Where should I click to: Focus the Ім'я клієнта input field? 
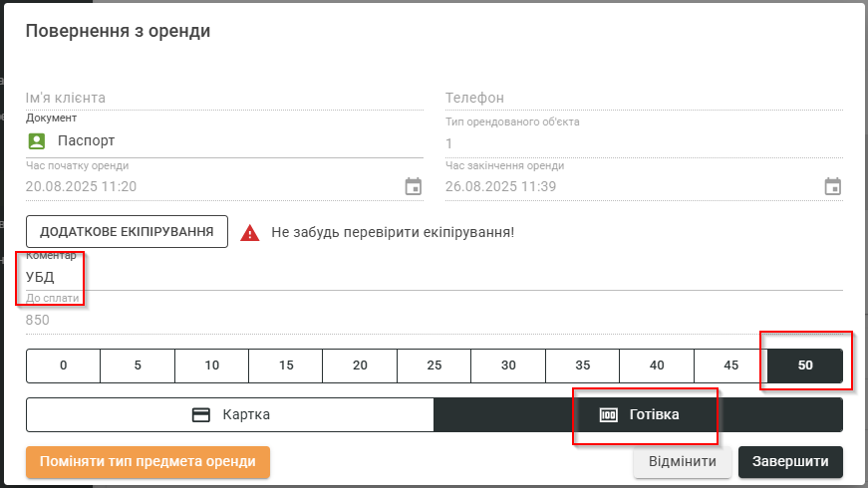[224, 98]
